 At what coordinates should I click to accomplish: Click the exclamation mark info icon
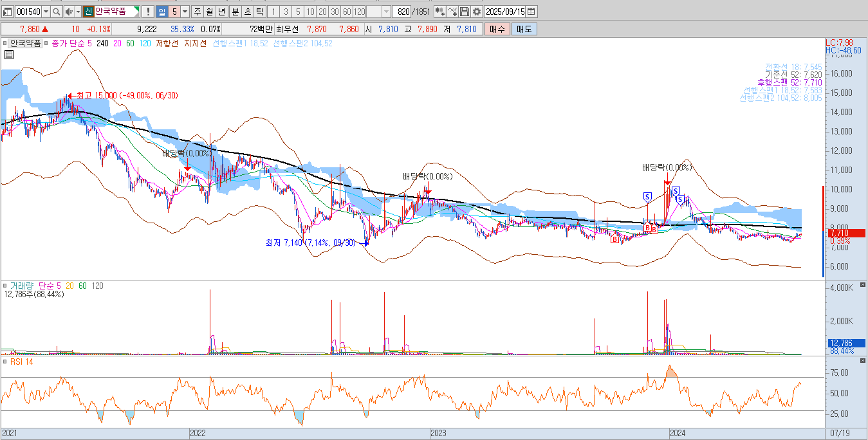[x=147, y=12]
